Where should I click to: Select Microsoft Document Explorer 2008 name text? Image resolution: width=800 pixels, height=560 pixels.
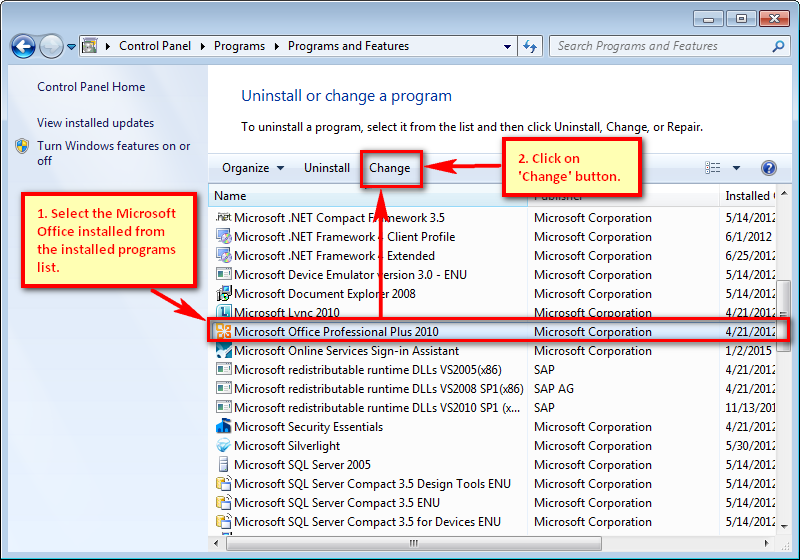(324, 294)
